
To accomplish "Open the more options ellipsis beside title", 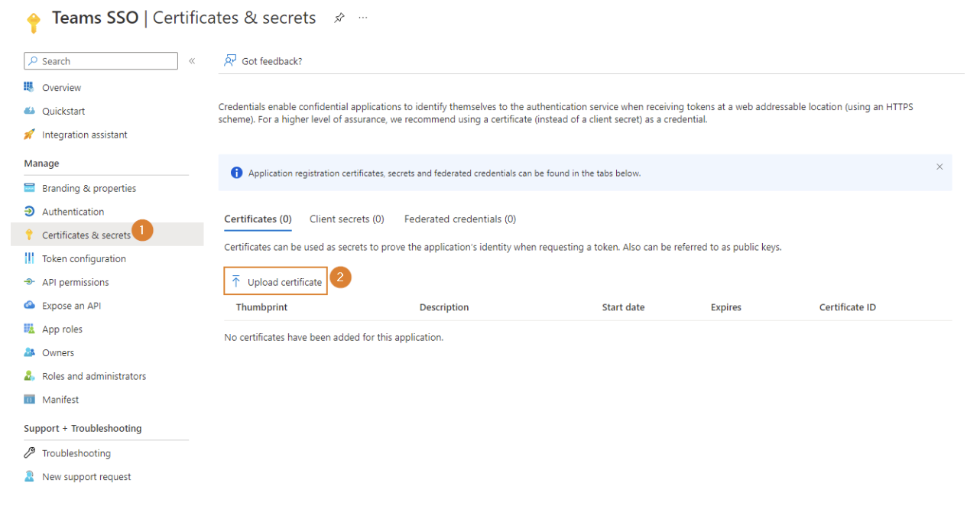I will pos(363,18).
